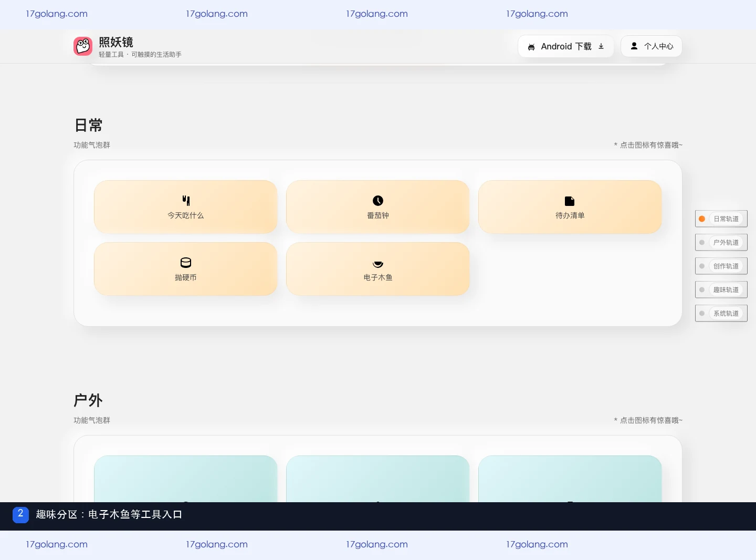Open the 今天吃什么 card label

pos(186,215)
